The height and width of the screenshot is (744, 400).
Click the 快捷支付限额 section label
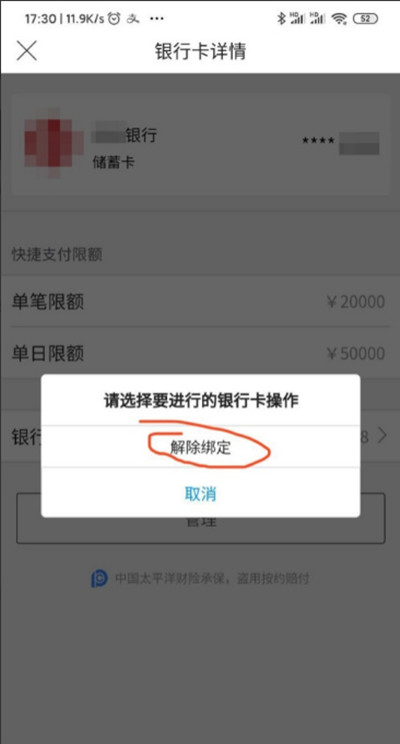(57, 255)
